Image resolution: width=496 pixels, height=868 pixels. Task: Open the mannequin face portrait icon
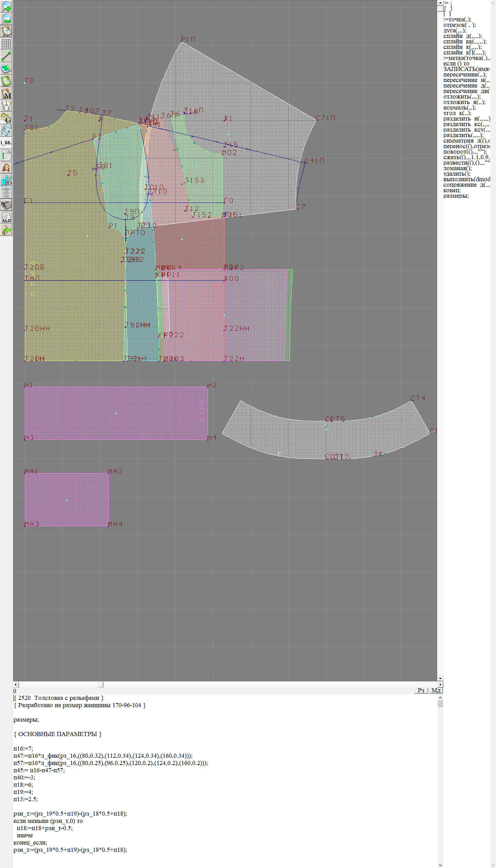coord(6,168)
